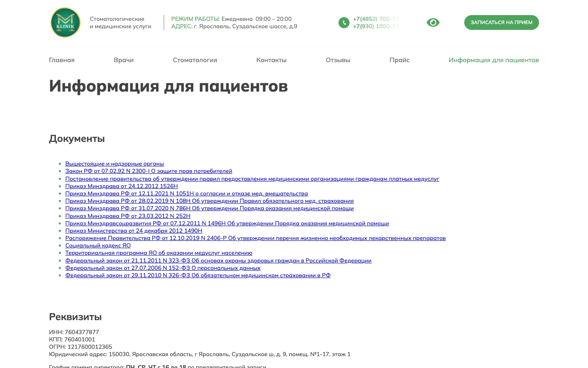Open Постановление правительства о платных медуслугах
Image resolution: width=588 pixels, height=368 pixels.
click(x=252, y=179)
